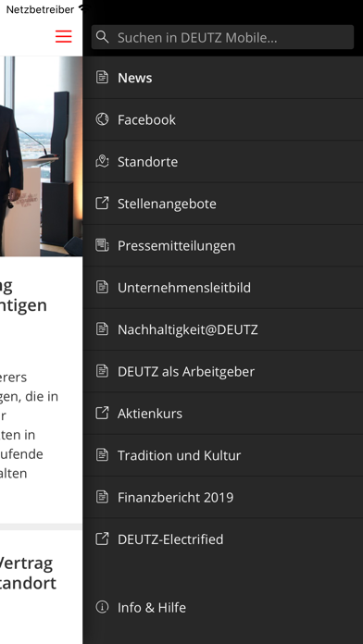Viewport: 363px width, 644px height.
Task: Open the Stellenangebote menu entry
Action: tap(223, 204)
